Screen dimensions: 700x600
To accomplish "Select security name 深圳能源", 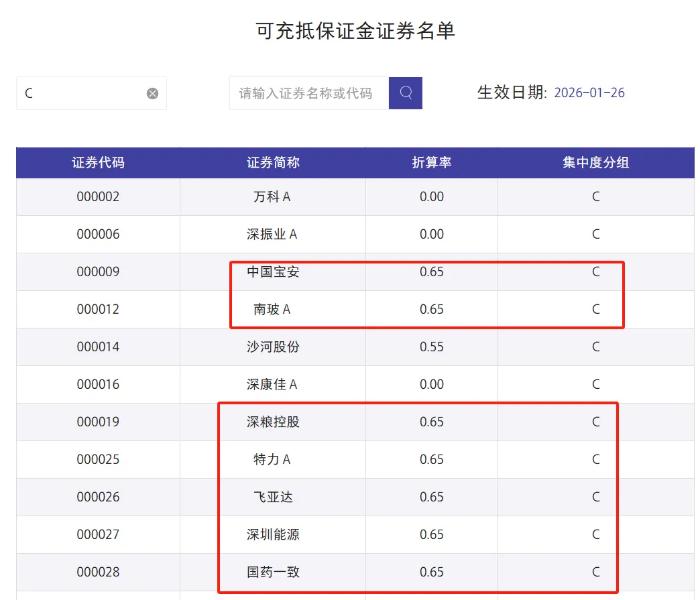I will (x=273, y=534).
